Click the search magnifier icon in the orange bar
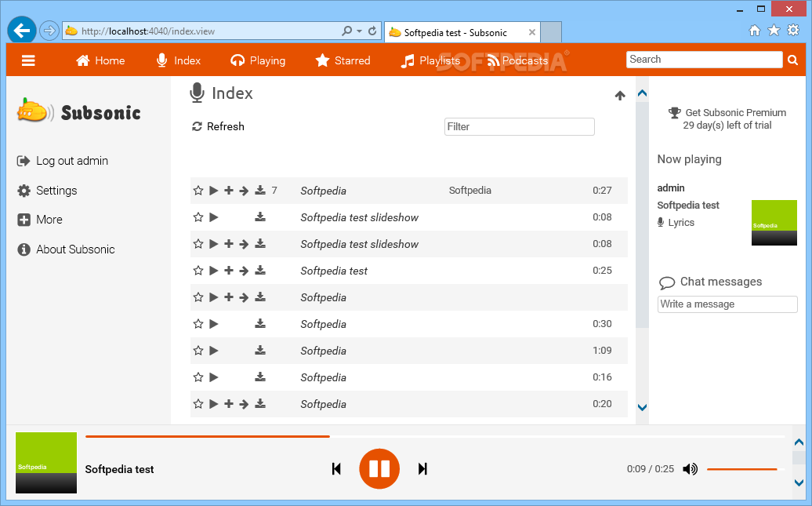The height and width of the screenshot is (506, 812). point(792,60)
